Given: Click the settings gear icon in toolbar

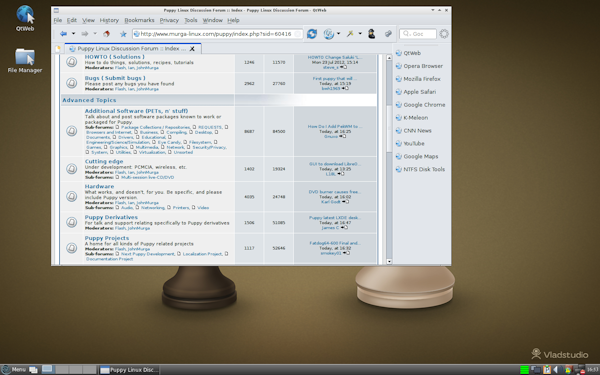Looking at the screenshot, I should 444,34.
